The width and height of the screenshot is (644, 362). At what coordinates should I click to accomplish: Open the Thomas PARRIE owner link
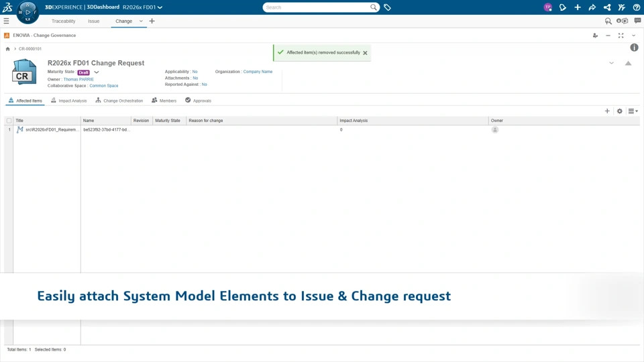(78, 79)
